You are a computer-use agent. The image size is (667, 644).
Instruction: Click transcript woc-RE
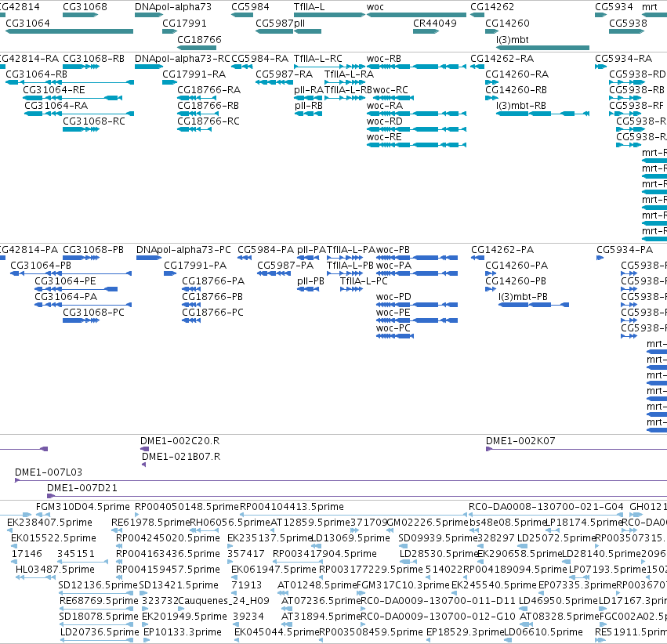416,146
